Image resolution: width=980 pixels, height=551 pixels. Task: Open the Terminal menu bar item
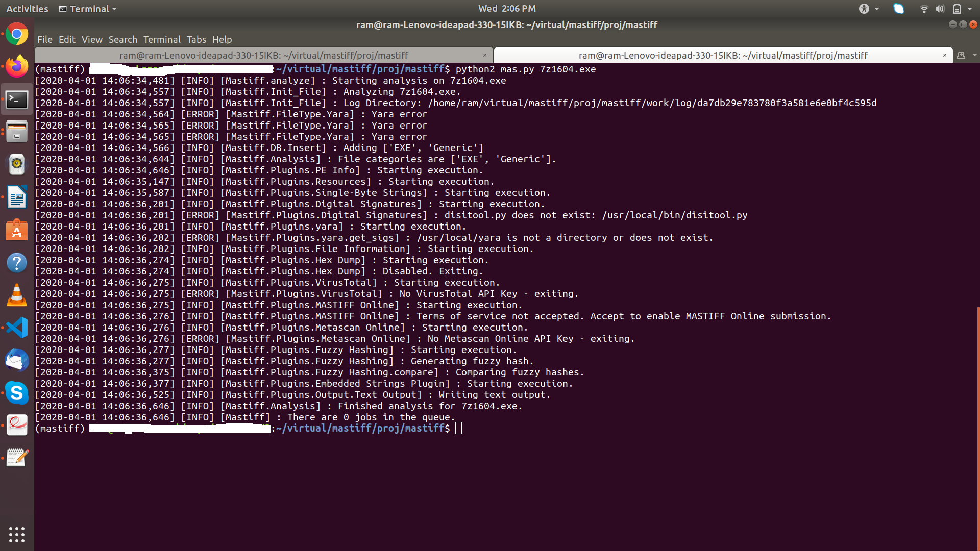tap(161, 39)
